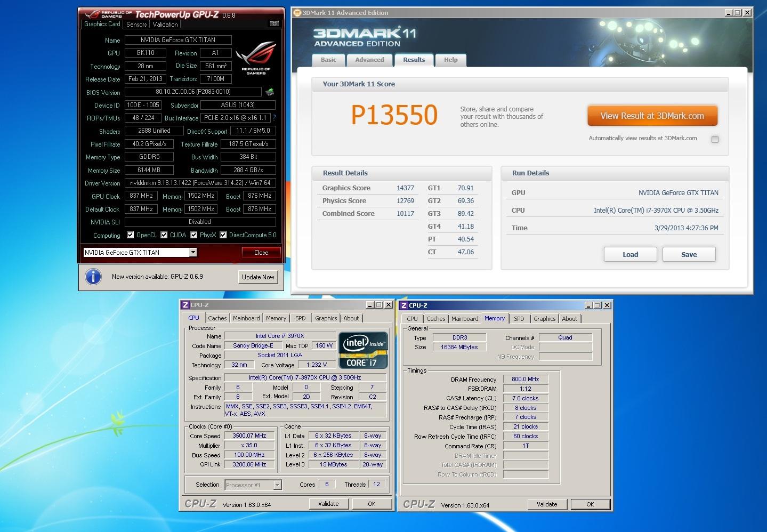Image resolution: width=767 pixels, height=532 pixels.
Task: Open the Processor #1 selection dropdown
Action: click(x=277, y=485)
